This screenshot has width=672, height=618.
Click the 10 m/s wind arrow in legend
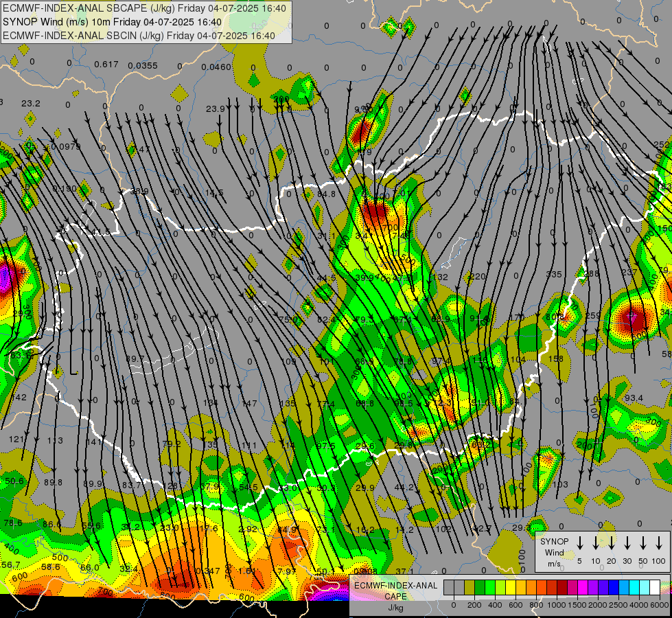click(596, 542)
